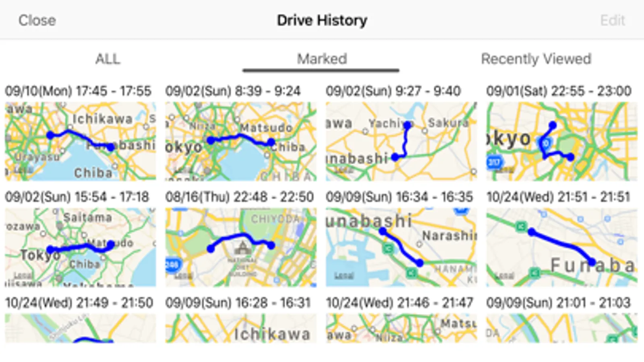The width and height of the screenshot is (644, 362).
Task: Open 10/24(Wed) 21:49 - 21:50 drive map
Action: [x=81, y=328]
